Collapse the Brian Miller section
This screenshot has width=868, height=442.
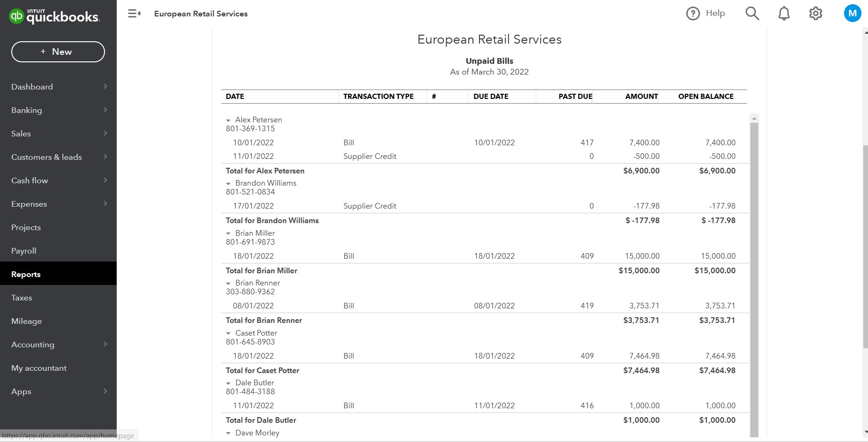point(228,233)
